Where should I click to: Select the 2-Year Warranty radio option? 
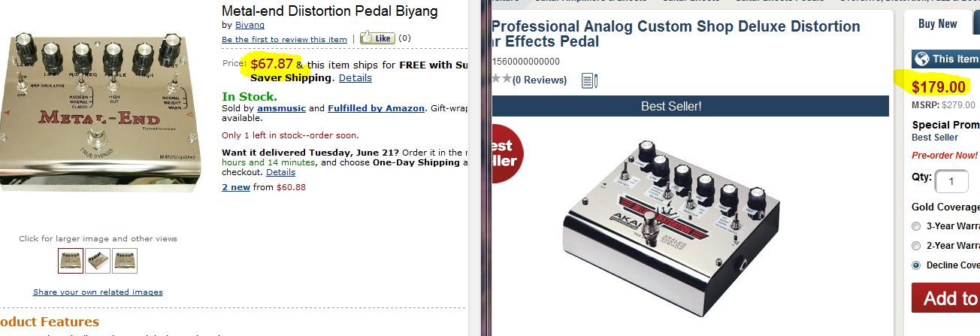[916, 246]
